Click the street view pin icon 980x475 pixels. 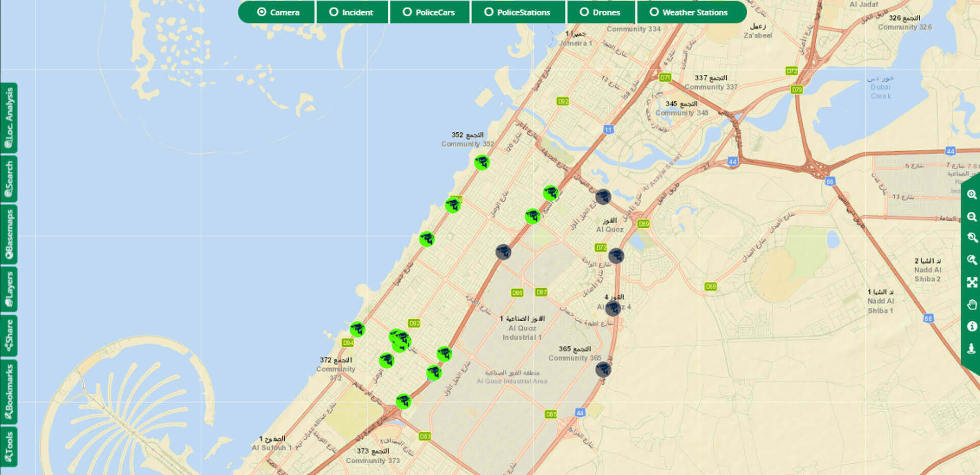click(x=971, y=348)
